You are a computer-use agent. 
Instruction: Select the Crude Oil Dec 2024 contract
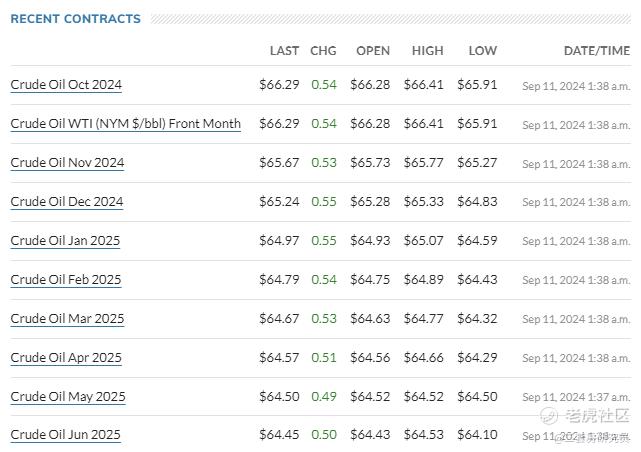click(x=67, y=202)
